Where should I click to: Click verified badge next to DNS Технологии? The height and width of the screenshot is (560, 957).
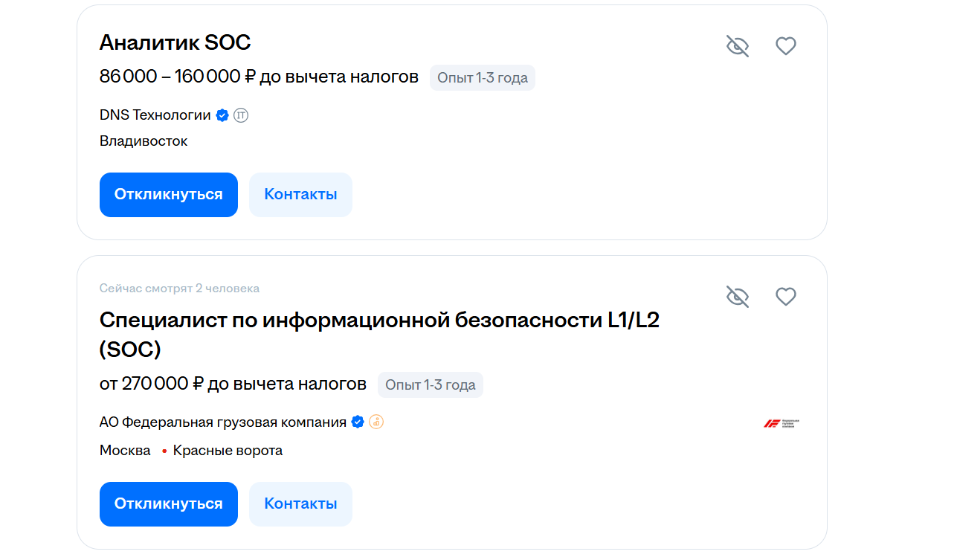tap(222, 115)
